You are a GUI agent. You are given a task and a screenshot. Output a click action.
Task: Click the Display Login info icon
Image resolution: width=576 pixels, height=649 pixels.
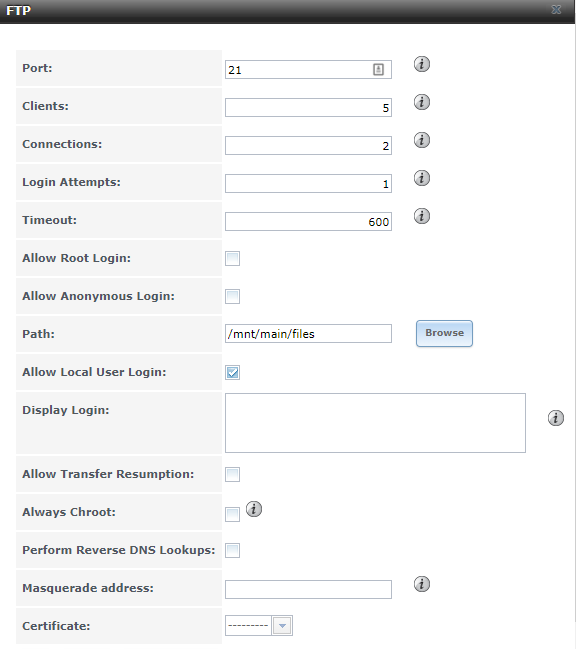556,418
